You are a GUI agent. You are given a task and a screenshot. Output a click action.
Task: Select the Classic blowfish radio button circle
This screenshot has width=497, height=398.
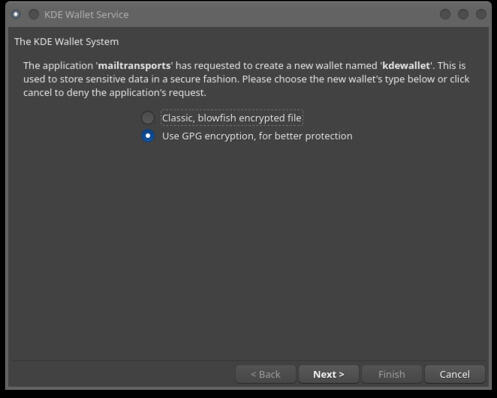click(x=148, y=118)
